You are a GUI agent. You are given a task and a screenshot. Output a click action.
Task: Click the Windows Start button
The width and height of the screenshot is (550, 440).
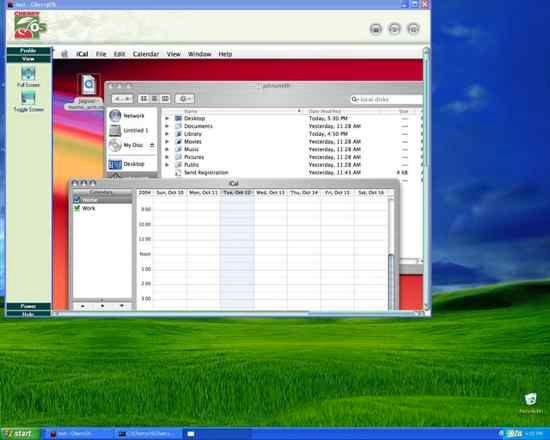tap(20, 434)
